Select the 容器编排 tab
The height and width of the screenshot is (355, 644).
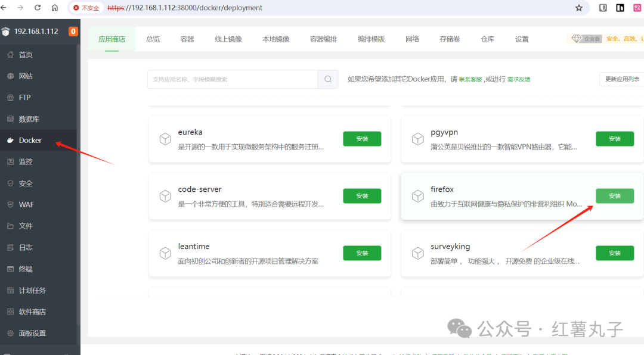point(323,39)
